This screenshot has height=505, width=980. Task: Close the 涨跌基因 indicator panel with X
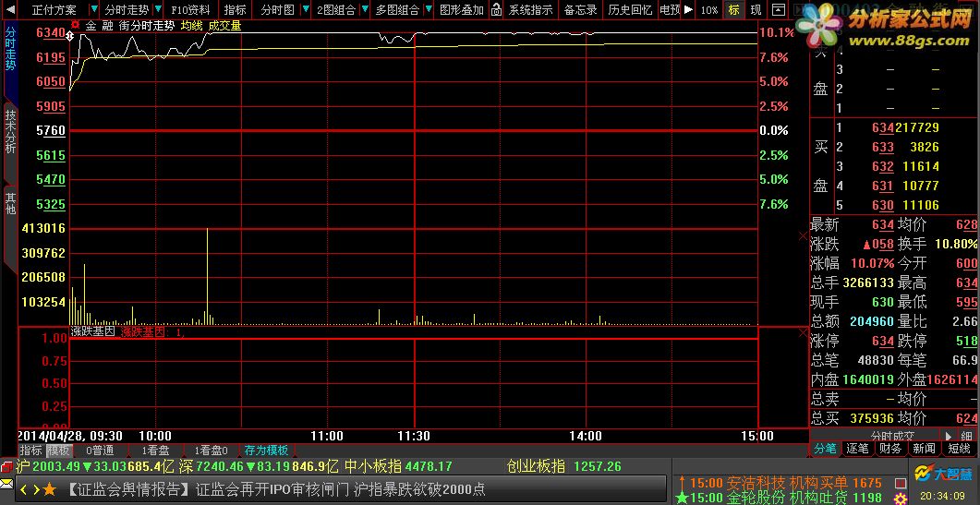tap(804, 332)
